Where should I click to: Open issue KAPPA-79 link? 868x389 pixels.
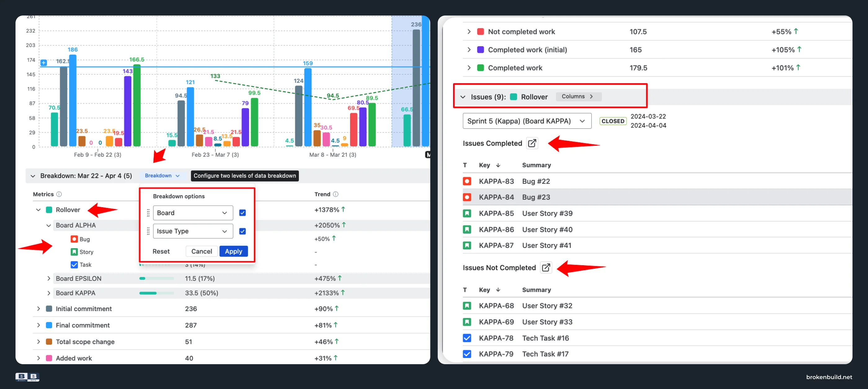(x=496, y=354)
